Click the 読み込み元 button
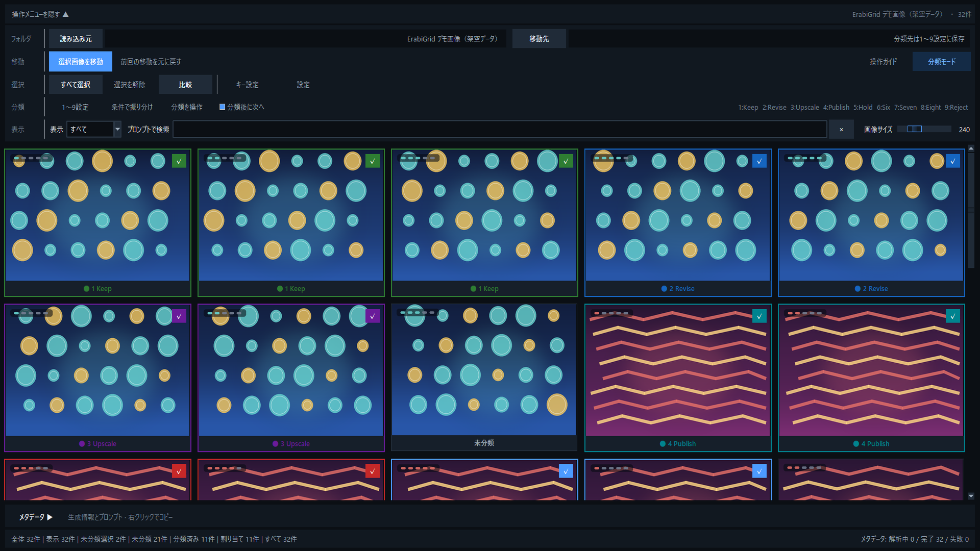Viewport: 980px width, 551px height. (76, 39)
